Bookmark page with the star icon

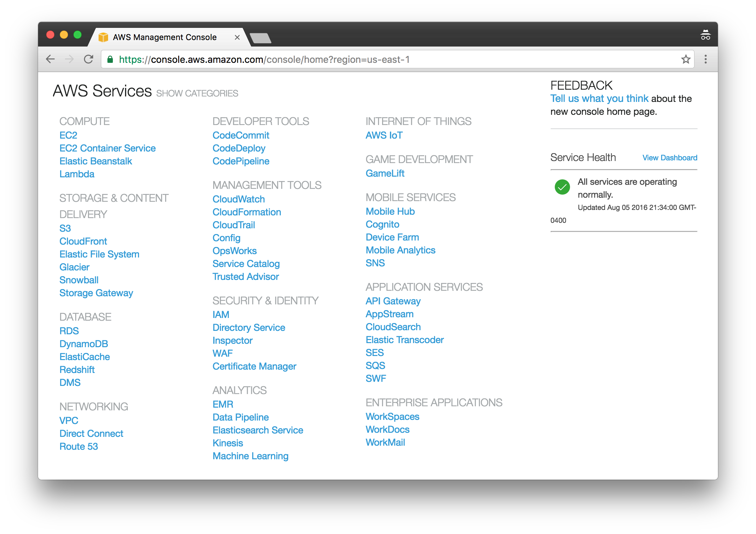(686, 59)
